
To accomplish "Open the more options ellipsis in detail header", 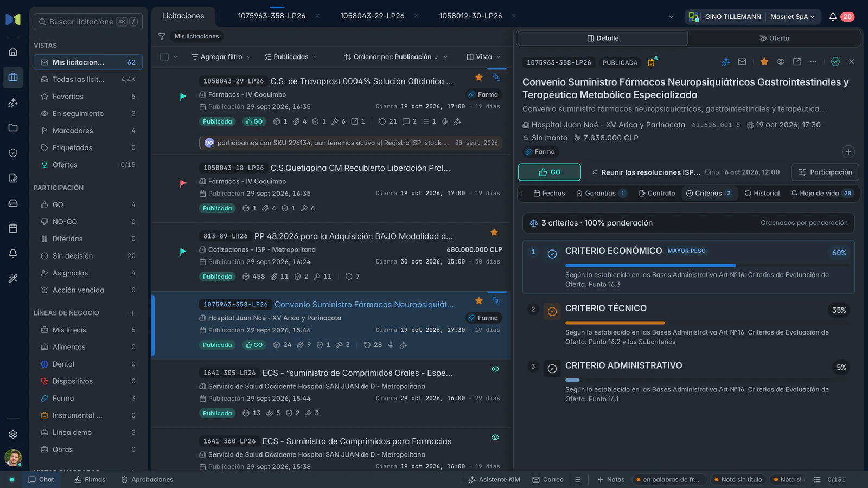I will pos(813,62).
